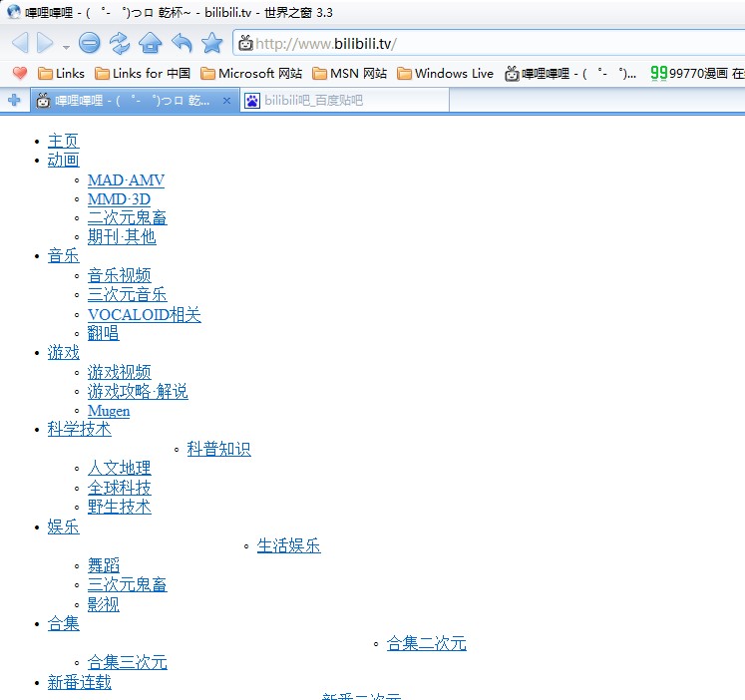745x700 pixels.
Task: Click the red heart favorites icon
Action: pyautogui.click(x=20, y=73)
